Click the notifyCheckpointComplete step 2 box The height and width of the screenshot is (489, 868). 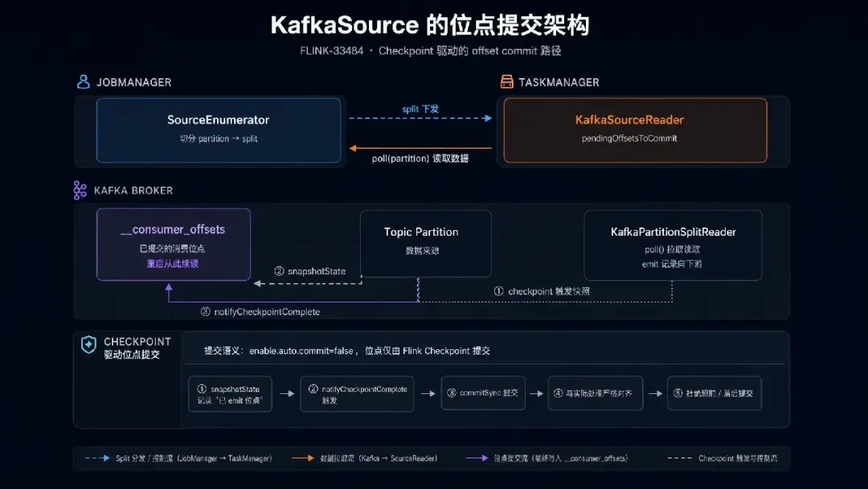357,394
